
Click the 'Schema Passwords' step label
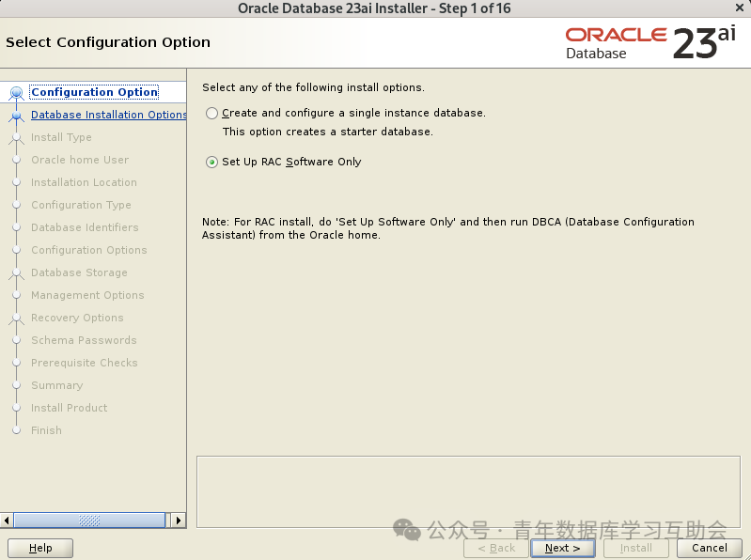(84, 340)
